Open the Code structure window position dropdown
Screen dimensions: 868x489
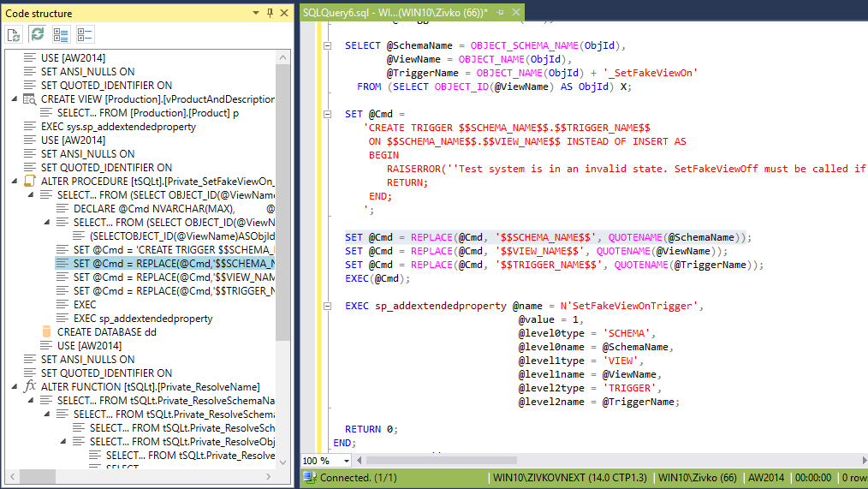[x=256, y=13]
